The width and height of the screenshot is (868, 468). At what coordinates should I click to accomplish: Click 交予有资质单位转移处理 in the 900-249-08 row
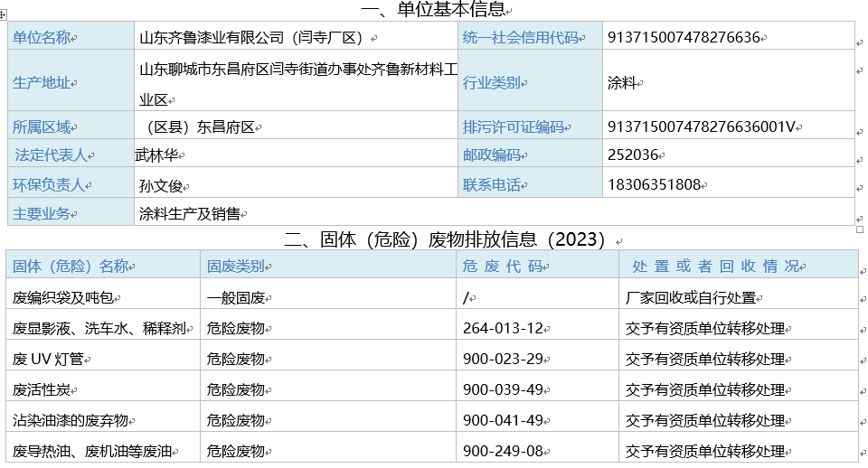click(704, 452)
